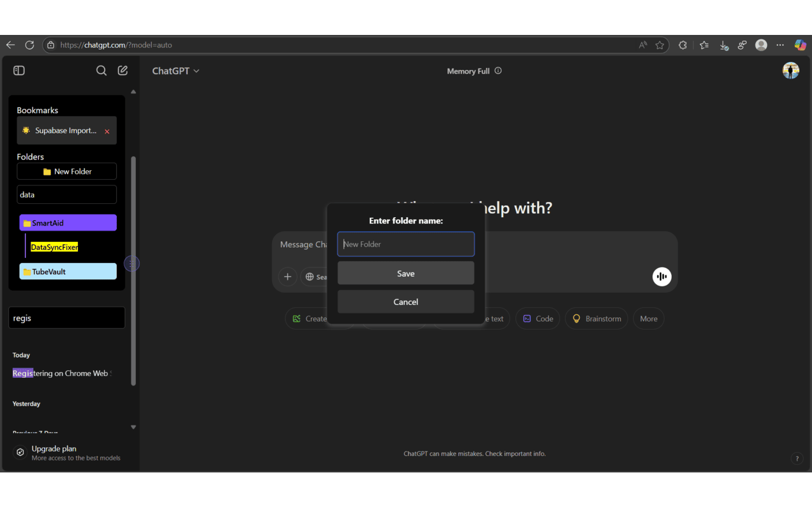The image size is (812, 508).
Task: Click the browser address bar URL
Action: 116,45
